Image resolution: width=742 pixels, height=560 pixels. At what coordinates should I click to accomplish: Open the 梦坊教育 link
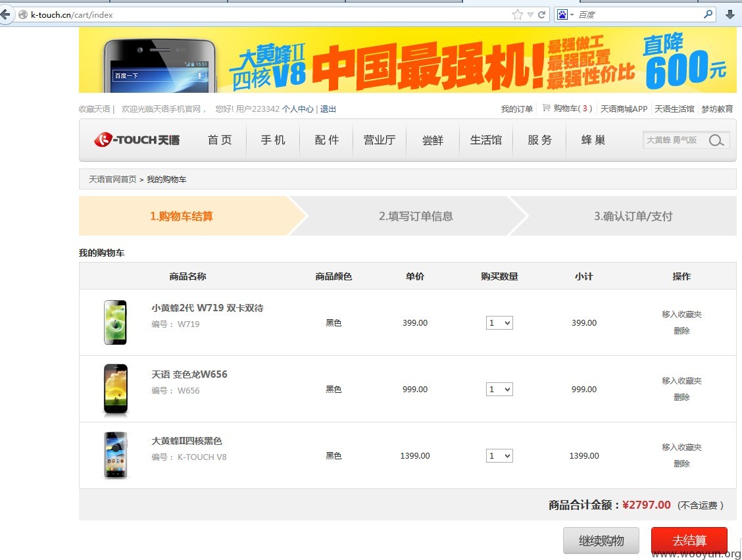pyautogui.click(x=717, y=109)
